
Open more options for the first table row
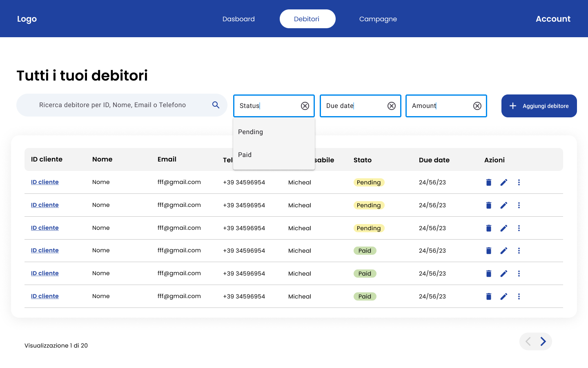tap(519, 182)
